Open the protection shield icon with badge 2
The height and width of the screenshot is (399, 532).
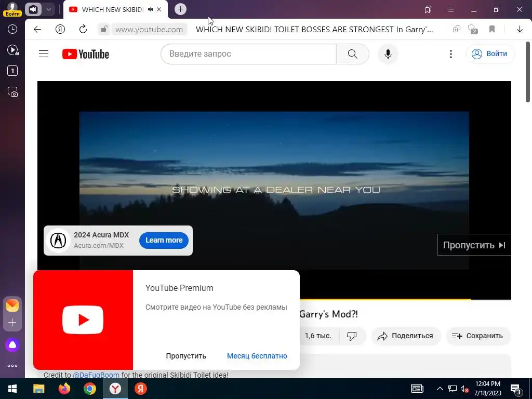click(473, 29)
